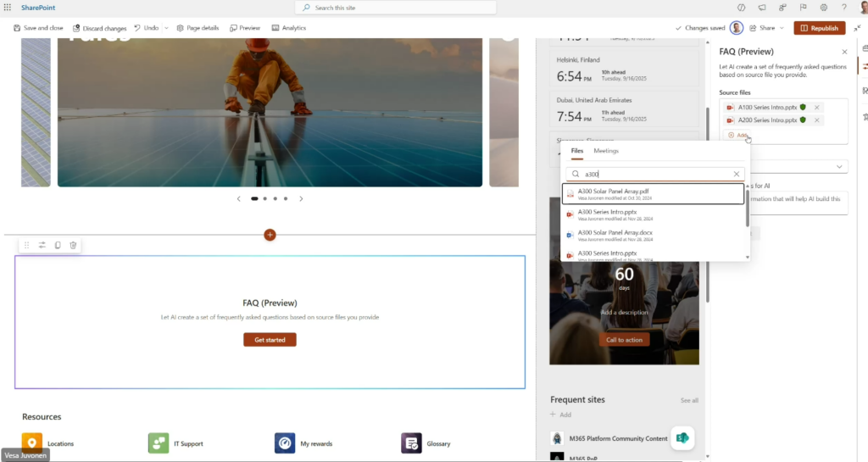This screenshot has height=462, width=868.
Task: Expand the Undo dropdown arrow
Action: 166,28
